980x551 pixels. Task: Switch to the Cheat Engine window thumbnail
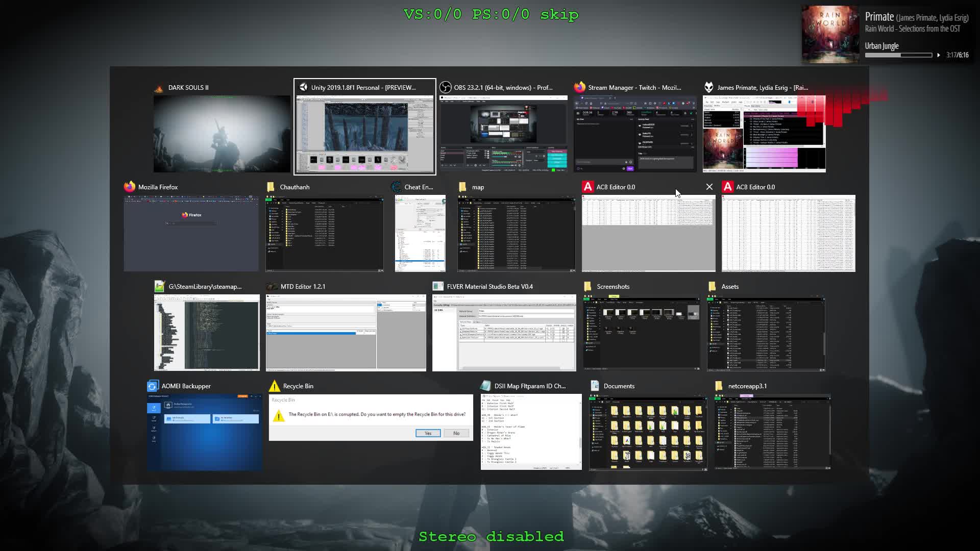tap(420, 233)
